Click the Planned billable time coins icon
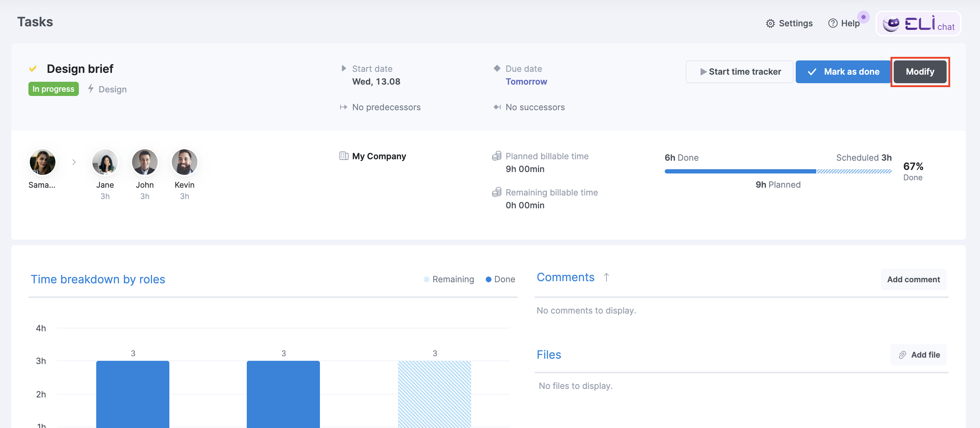 coord(496,156)
